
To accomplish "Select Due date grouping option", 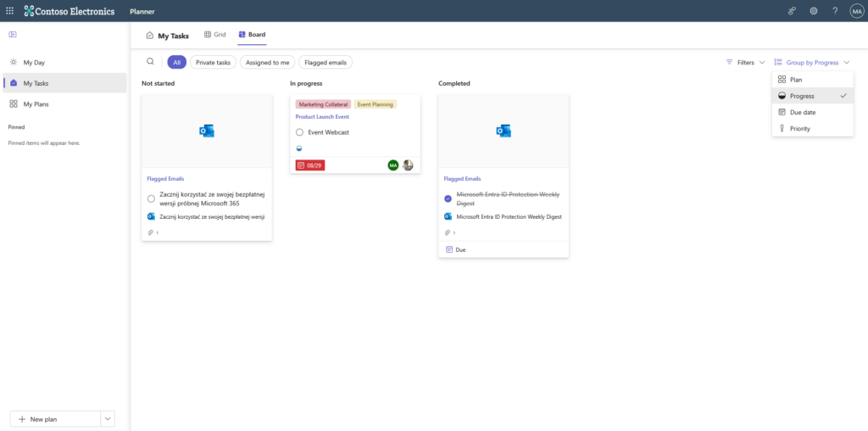I will [x=802, y=112].
